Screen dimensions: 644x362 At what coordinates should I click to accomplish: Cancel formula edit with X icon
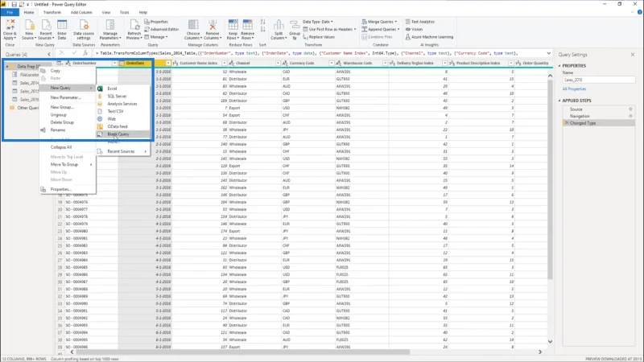click(61, 53)
